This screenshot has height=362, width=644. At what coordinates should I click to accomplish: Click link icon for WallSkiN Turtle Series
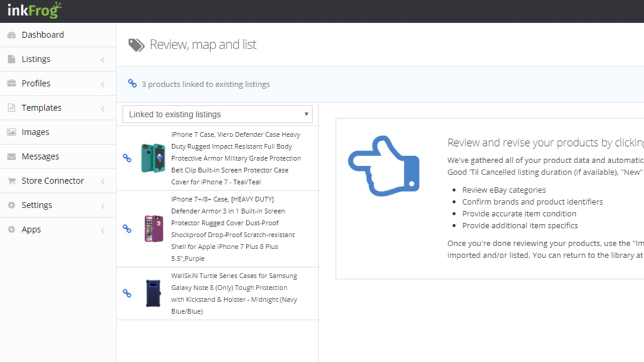pyautogui.click(x=128, y=293)
